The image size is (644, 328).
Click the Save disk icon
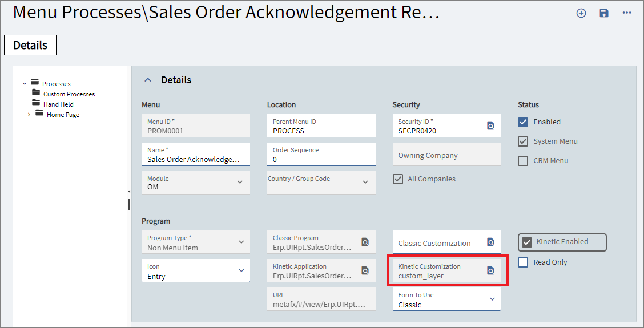pyautogui.click(x=604, y=13)
